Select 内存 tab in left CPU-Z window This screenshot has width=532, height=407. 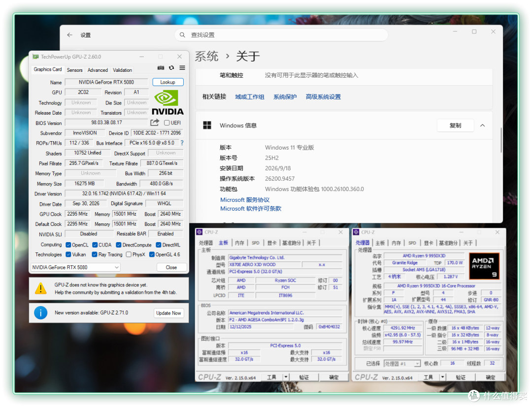click(239, 243)
